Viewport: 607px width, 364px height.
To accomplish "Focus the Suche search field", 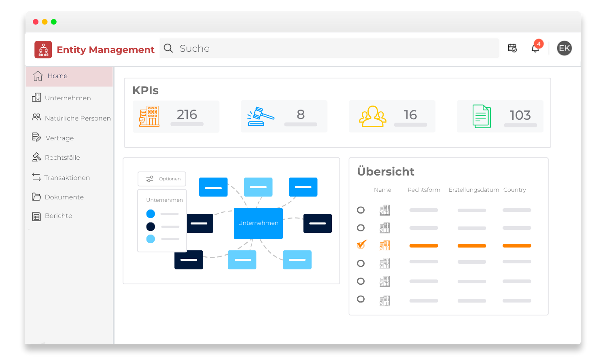I will coord(329,48).
